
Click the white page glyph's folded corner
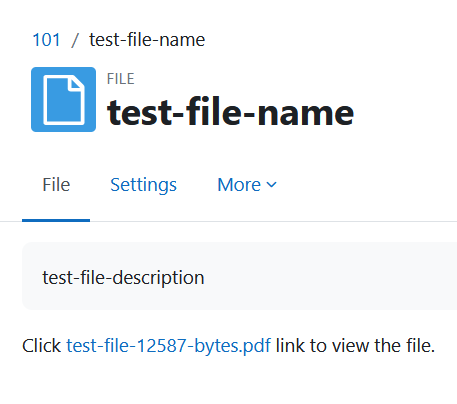coord(75,84)
